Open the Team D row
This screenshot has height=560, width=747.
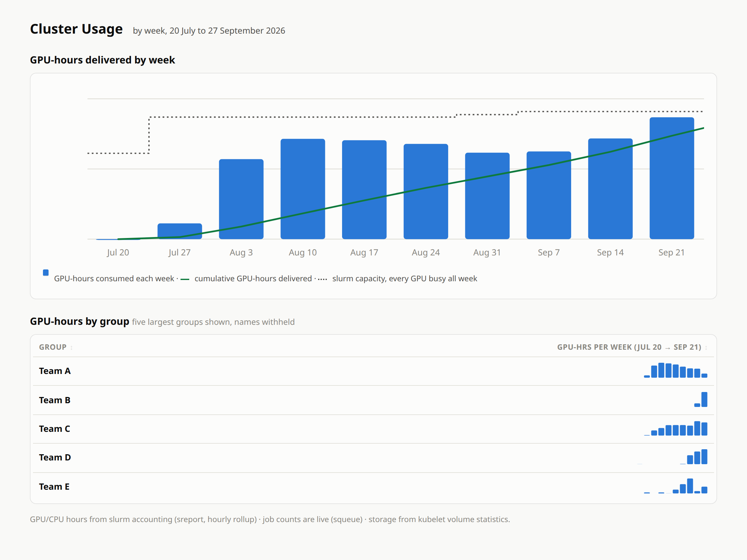point(373,458)
